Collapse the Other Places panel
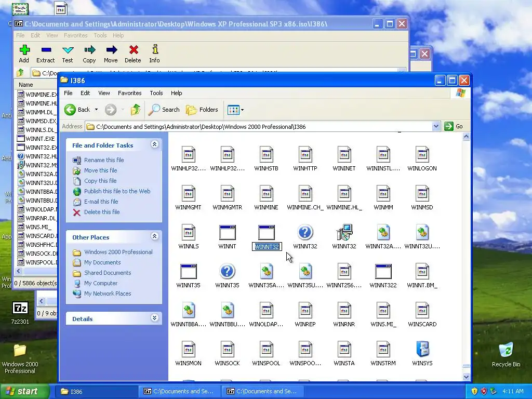The image size is (532, 399). [x=154, y=236]
